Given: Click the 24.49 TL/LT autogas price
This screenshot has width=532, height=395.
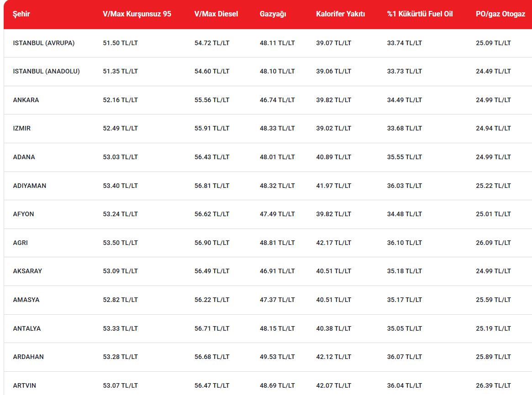Looking at the screenshot, I should coord(493,71).
